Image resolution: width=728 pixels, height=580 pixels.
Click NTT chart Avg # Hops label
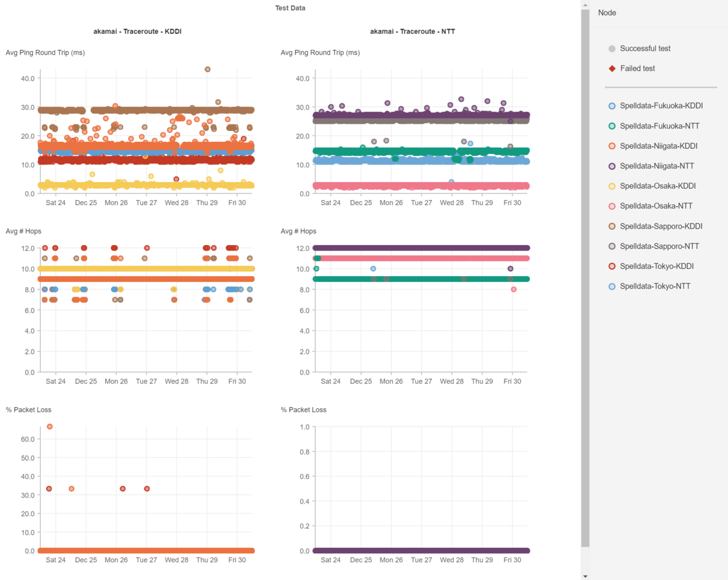[x=298, y=231]
